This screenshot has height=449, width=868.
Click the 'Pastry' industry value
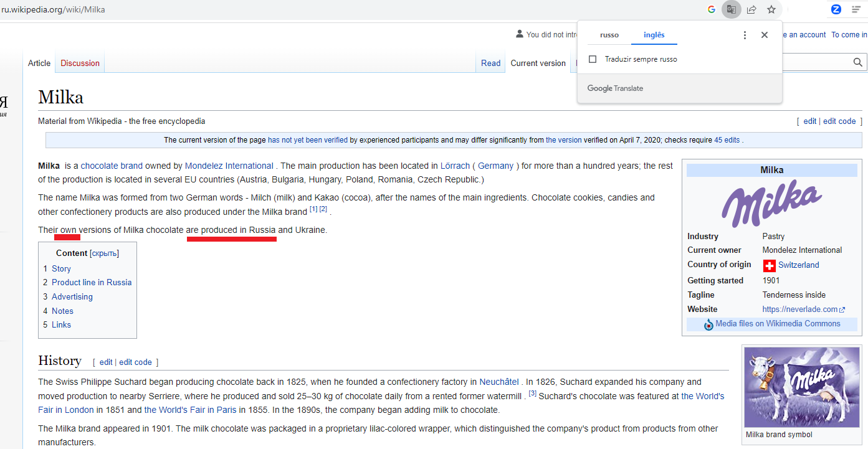point(773,237)
